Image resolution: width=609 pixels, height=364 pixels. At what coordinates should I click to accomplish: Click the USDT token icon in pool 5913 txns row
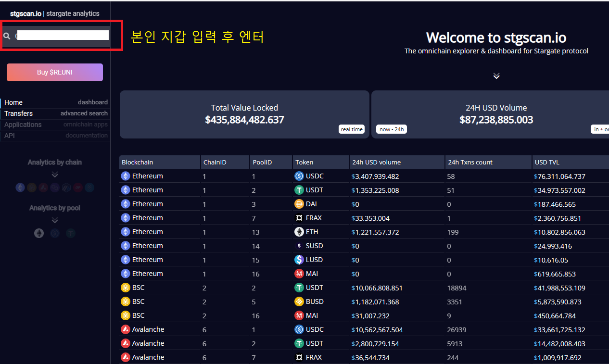299,343
